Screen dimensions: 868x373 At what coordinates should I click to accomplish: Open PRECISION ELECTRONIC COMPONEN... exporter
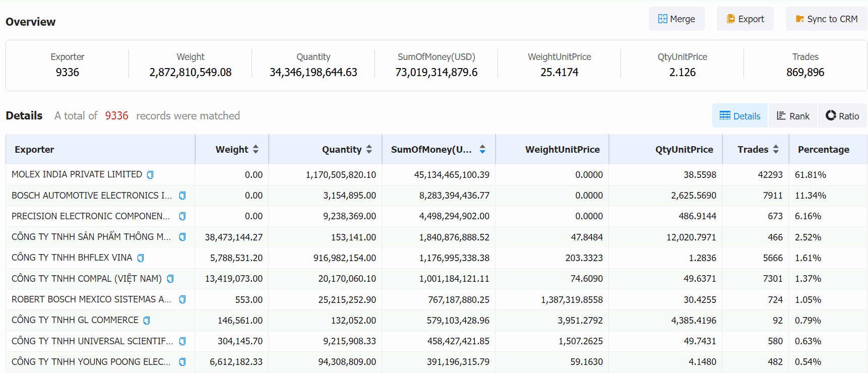click(x=91, y=216)
